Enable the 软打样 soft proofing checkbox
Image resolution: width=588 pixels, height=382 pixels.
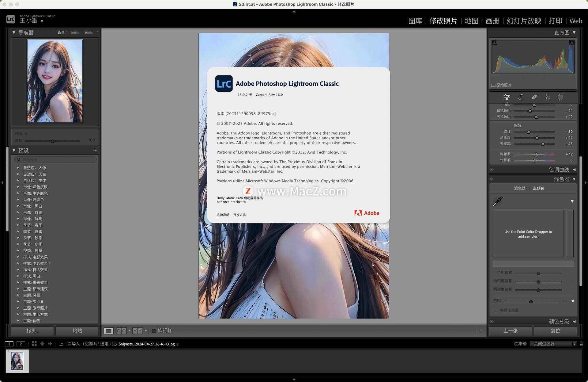tap(154, 330)
